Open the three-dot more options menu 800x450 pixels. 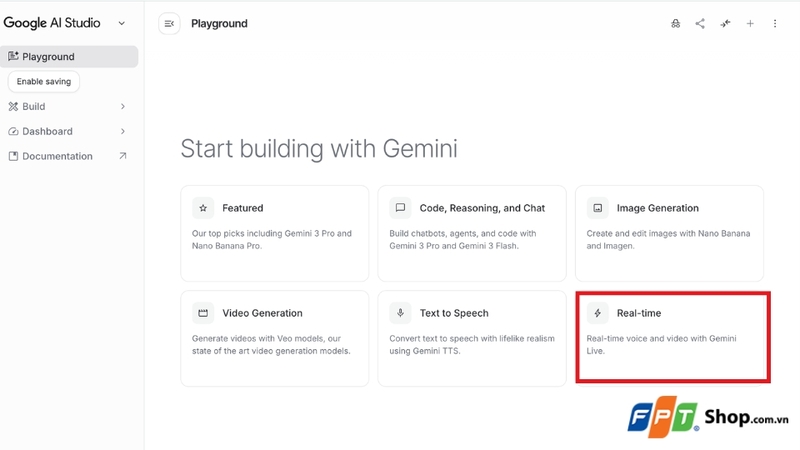click(x=774, y=23)
